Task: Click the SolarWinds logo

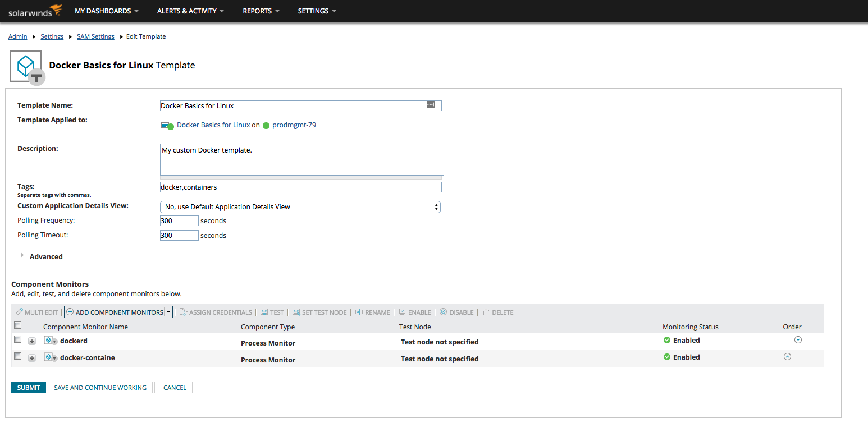Action: tap(34, 11)
